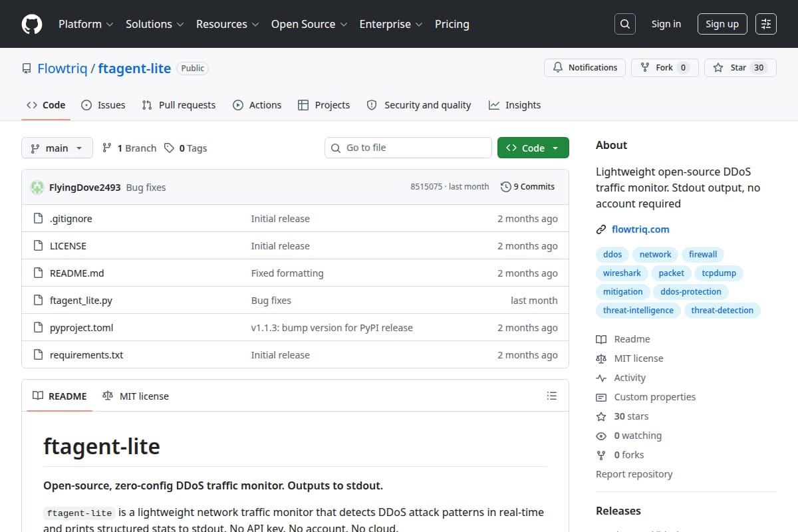The image size is (798, 532).
Task: Click the bell icon in Notifications
Action: (x=557, y=68)
